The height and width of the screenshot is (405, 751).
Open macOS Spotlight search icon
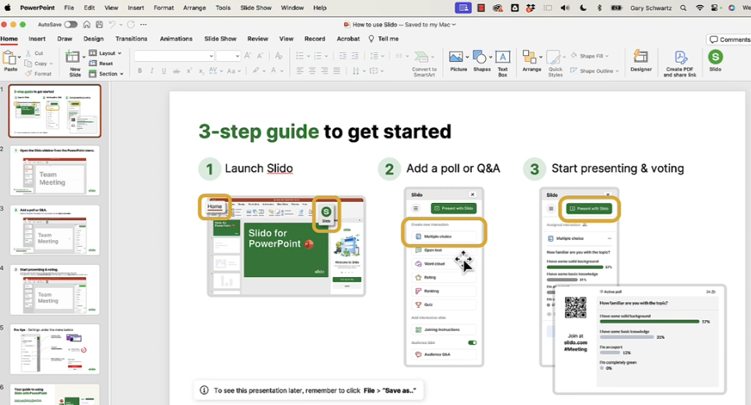(683, 8)
